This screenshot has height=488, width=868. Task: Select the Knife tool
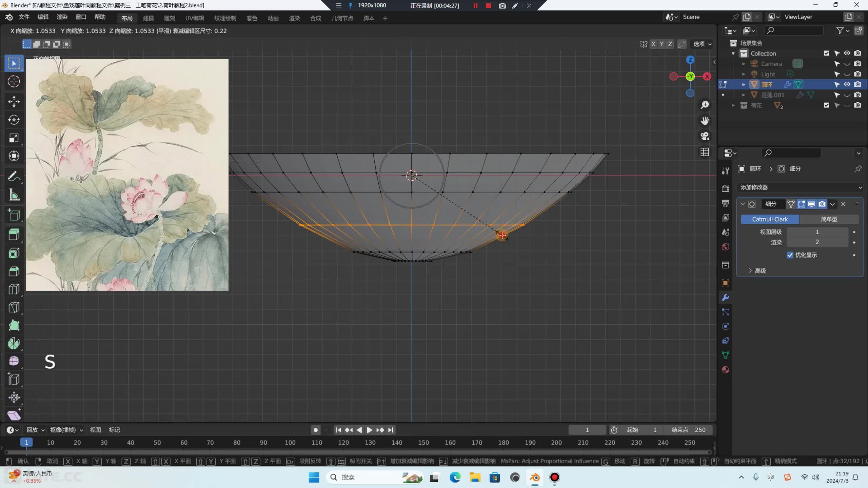(x=14, y=307)
